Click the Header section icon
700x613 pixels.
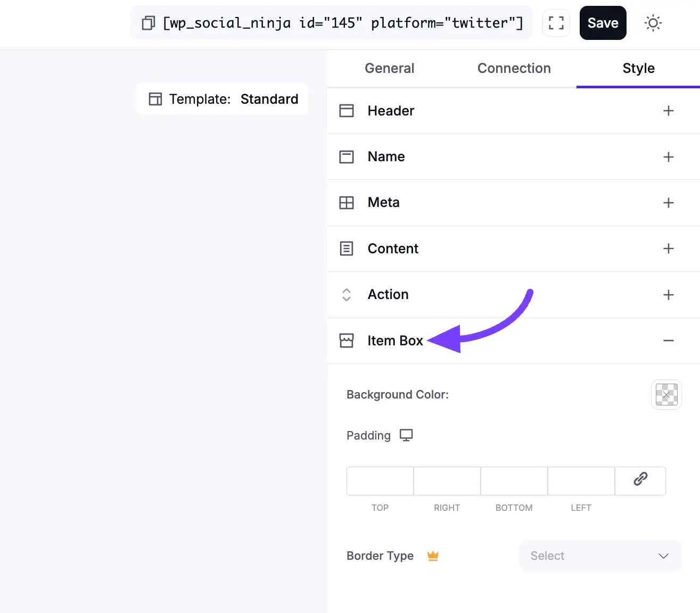coord(347,111)
